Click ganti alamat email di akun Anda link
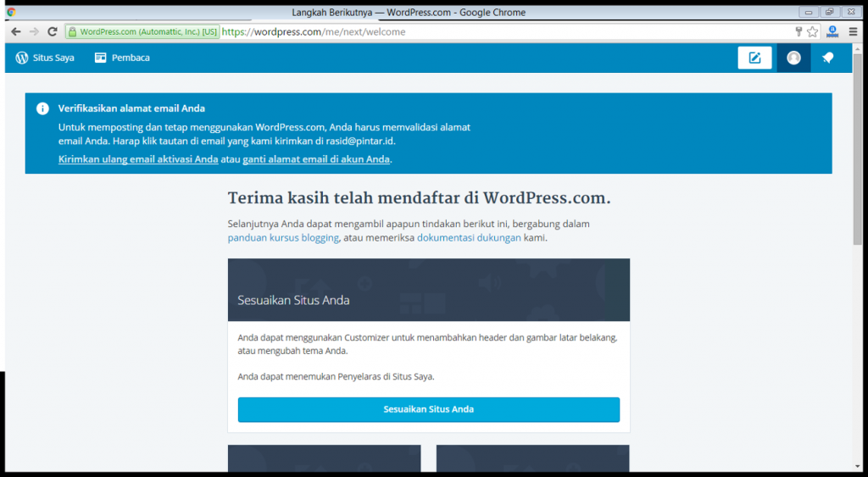 (x=316, y=159)
